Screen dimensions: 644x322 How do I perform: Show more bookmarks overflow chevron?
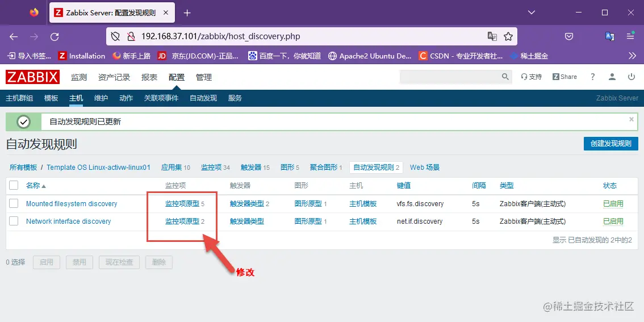click(x=633, y=56)
